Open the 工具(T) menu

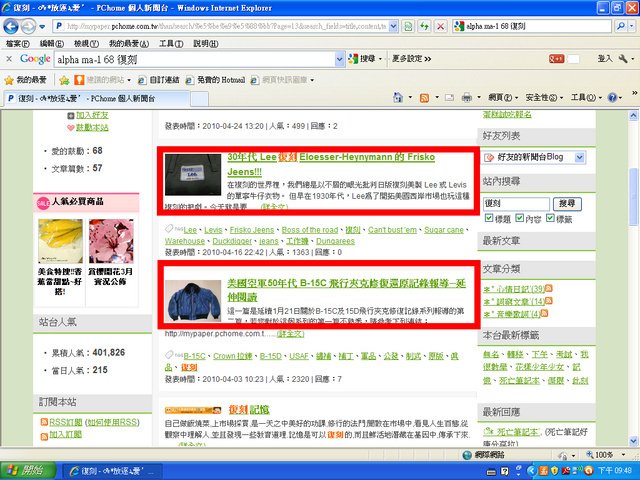tap(171, 44)
